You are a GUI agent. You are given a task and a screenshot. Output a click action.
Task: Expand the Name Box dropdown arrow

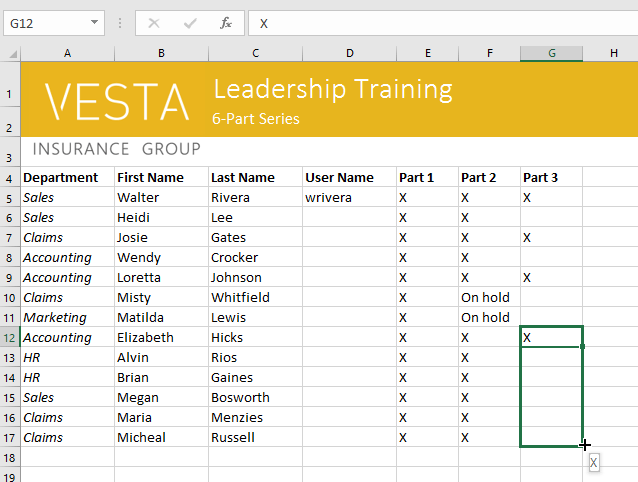pyautogui.click(x=95, y=22)
